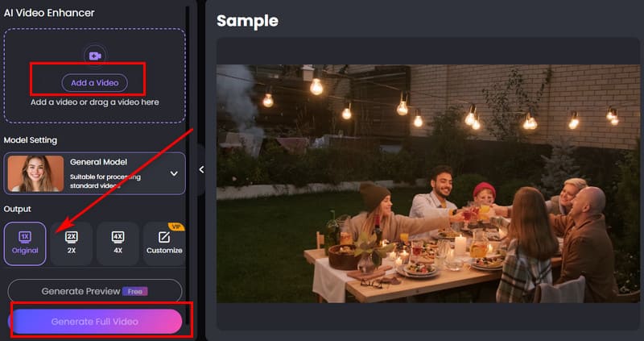Click the Generate Full Video button

[95, 322]
